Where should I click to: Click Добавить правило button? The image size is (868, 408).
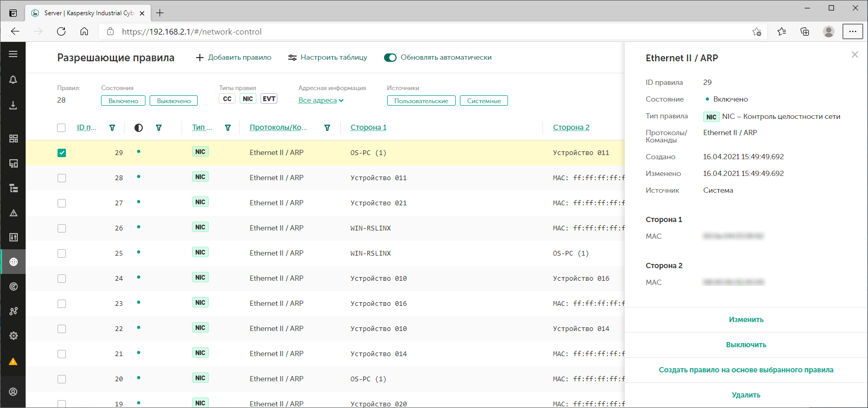[x=233, y=58]
